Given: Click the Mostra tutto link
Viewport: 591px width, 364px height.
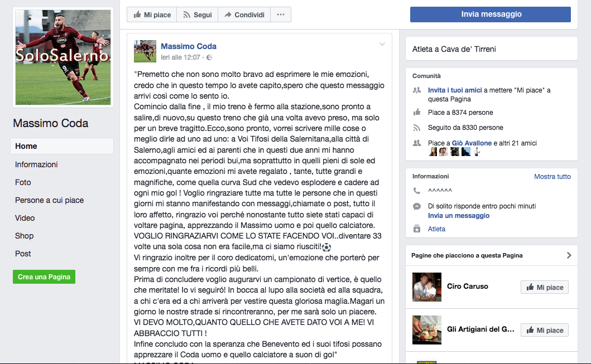Looking at the screenshot, I should pyautogui.click(x=552, y=177).
